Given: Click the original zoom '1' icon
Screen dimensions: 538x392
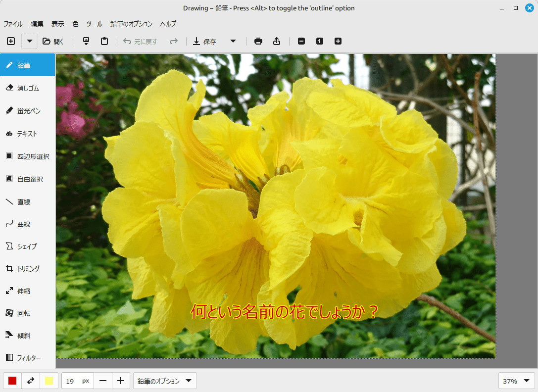Looking at the screenshot, I should (x=319, y=41).
